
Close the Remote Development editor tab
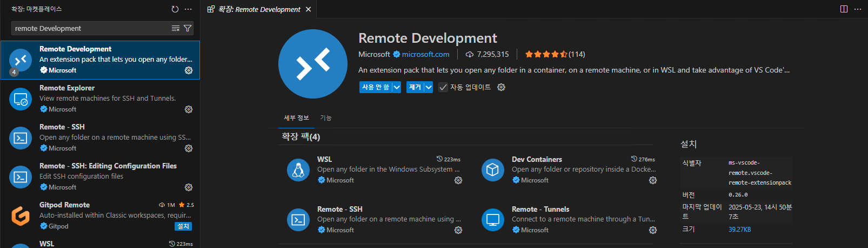(x=308, y=9)
